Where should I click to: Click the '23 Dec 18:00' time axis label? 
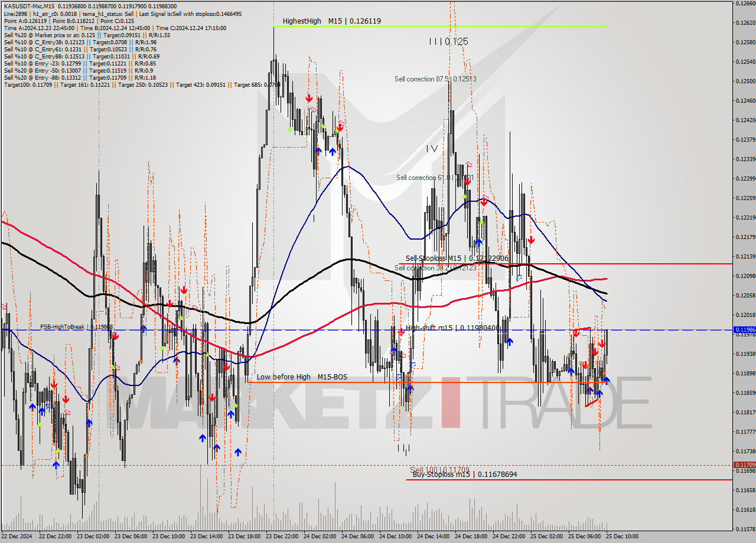pyautogui.click(x=245, y=537)
